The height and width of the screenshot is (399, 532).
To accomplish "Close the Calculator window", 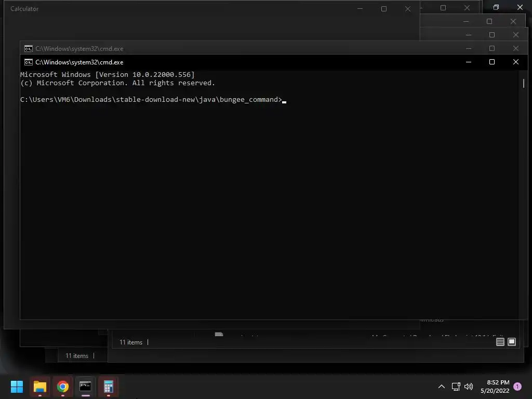I will [408, 9].
